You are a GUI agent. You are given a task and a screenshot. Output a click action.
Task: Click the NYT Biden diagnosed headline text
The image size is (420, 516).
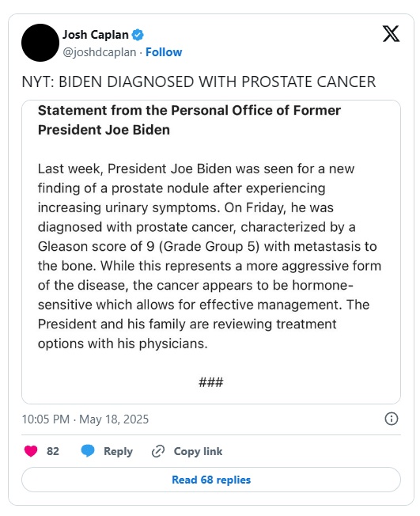coord(199,82)
